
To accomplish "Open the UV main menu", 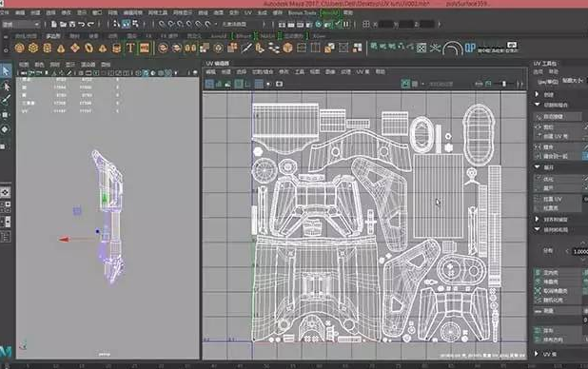I will [248, 12].
